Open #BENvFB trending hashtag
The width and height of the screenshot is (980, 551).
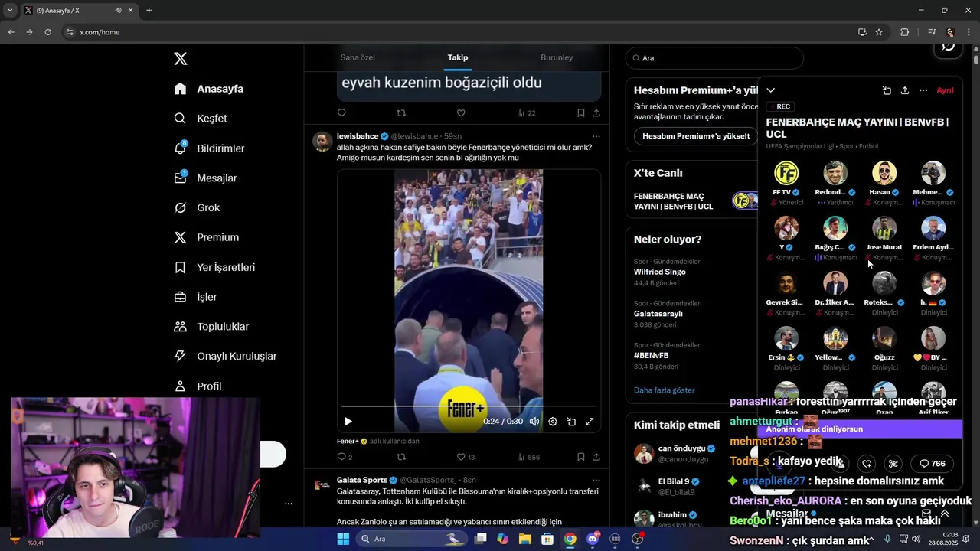tap(652, 355)
